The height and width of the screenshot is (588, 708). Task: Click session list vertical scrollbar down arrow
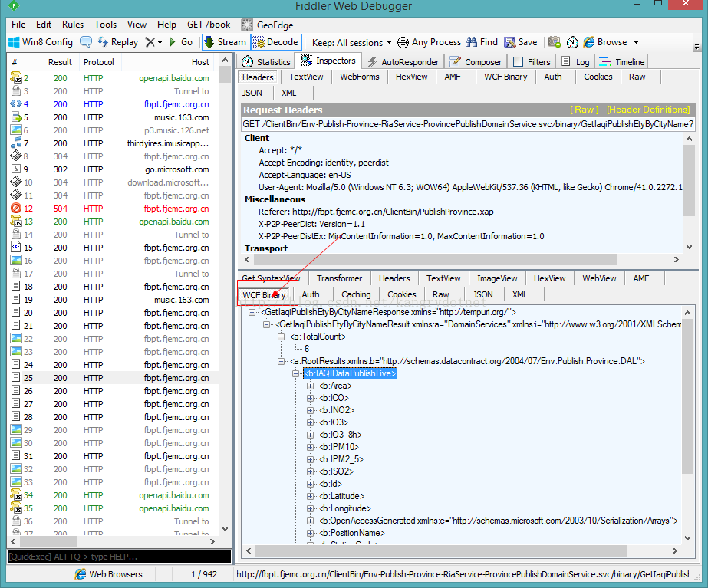(x=225, y=528)
